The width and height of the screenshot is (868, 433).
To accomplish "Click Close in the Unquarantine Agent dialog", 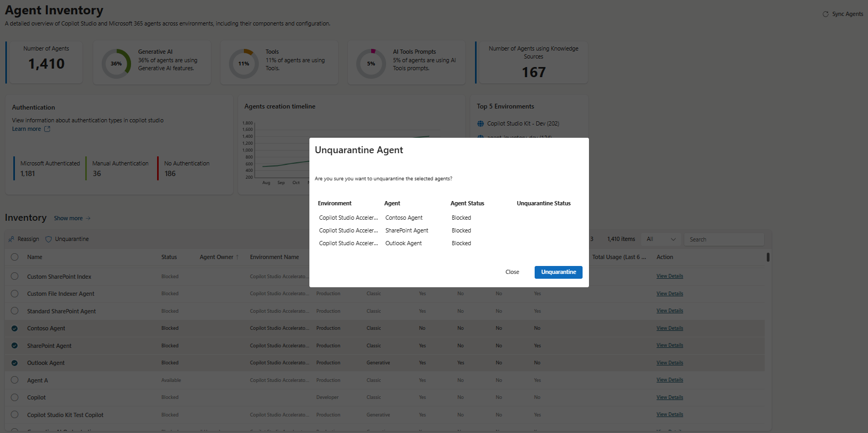I will [512, 272].
